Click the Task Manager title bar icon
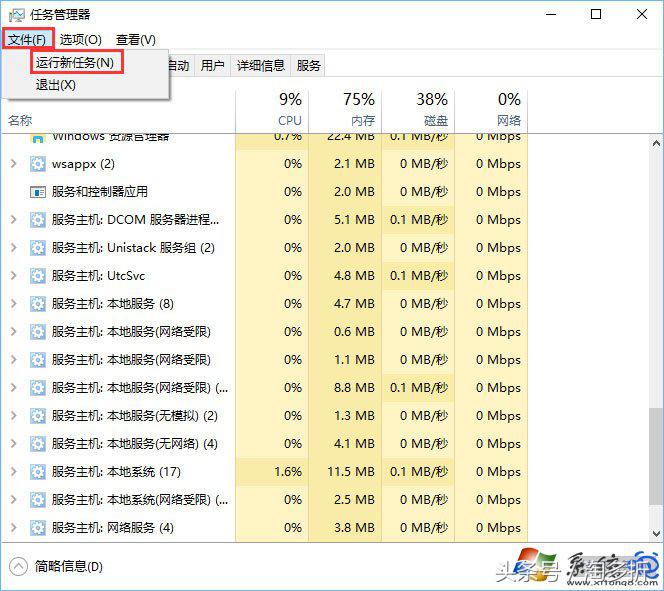The height and width of the screenshot is (591, 664). point(17,15)
